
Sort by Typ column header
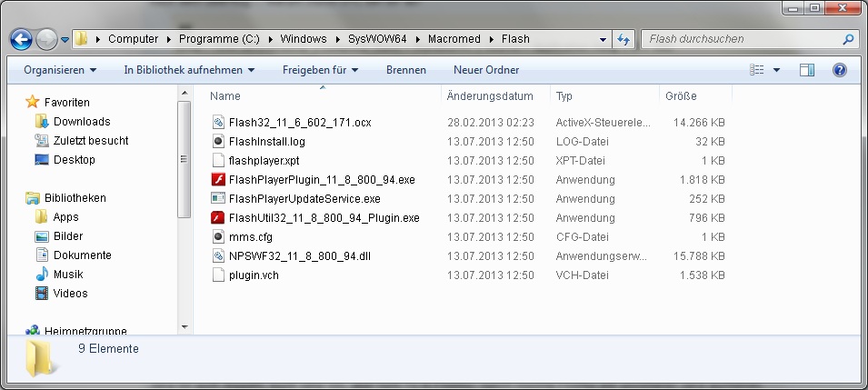(x=564, y=95)
